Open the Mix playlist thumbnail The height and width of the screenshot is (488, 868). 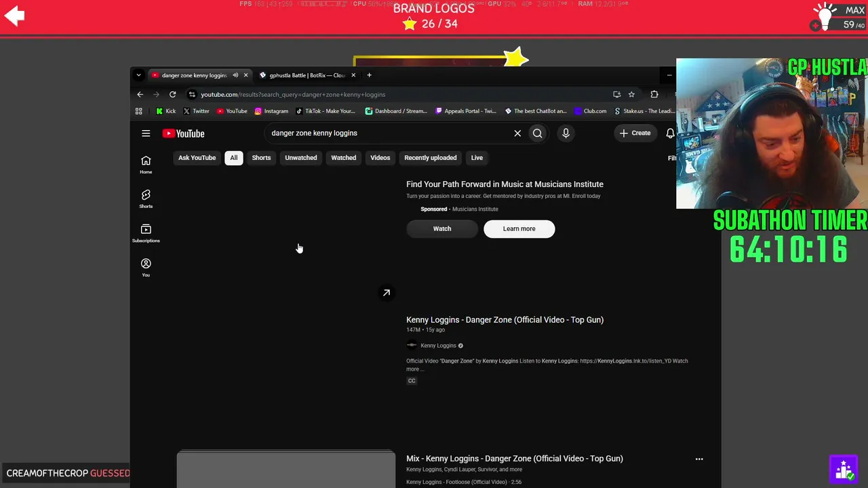click(285, 469)
